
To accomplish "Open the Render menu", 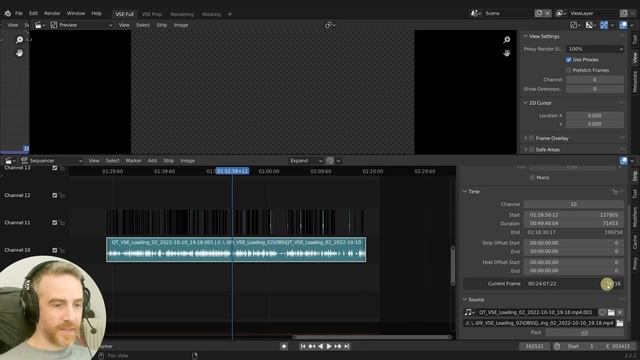I will (52, 13).
